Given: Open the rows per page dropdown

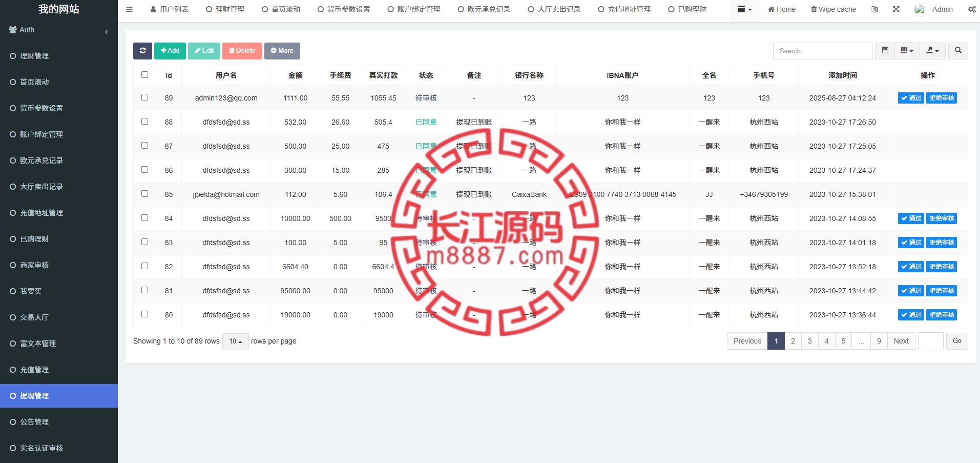Looking at the screenshot, I should pyautogui.click(x=236, y=341).
